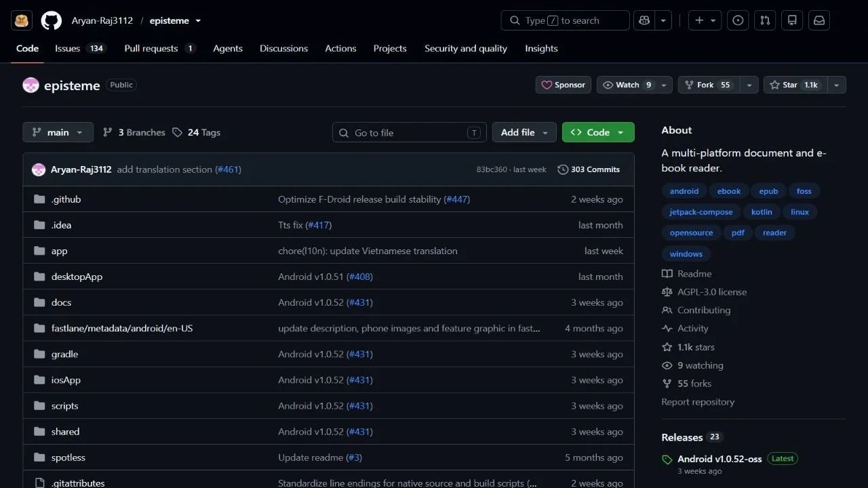Screen dimensions: 868x488
Task: Open the issues circle icon in header
Action: click(738, 20)
